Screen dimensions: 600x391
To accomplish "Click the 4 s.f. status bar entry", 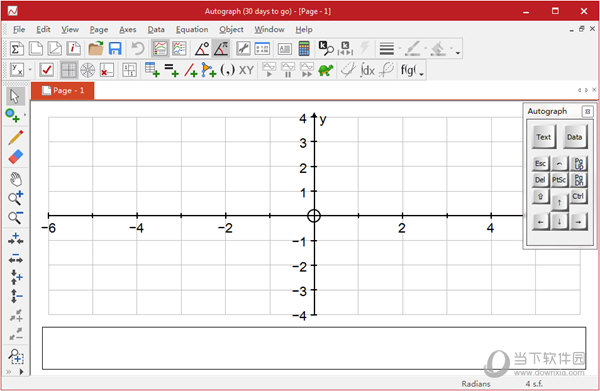I will (x=534, y=384).
